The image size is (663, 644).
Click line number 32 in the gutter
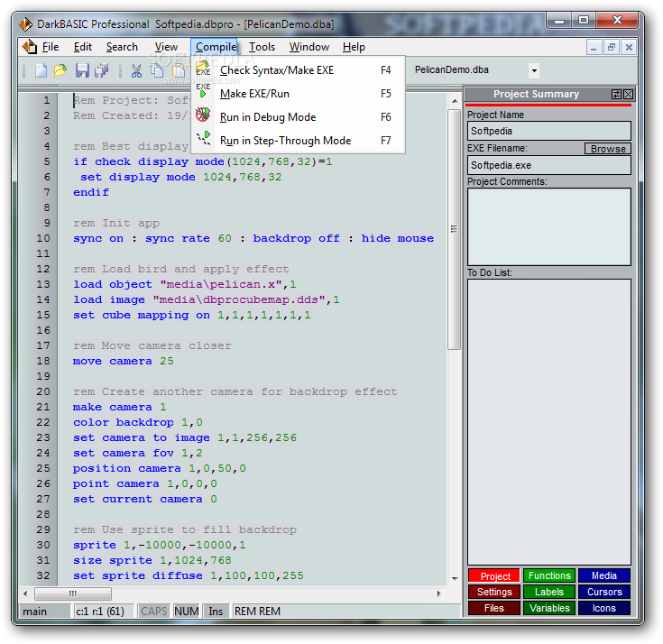tap(43, 575)
